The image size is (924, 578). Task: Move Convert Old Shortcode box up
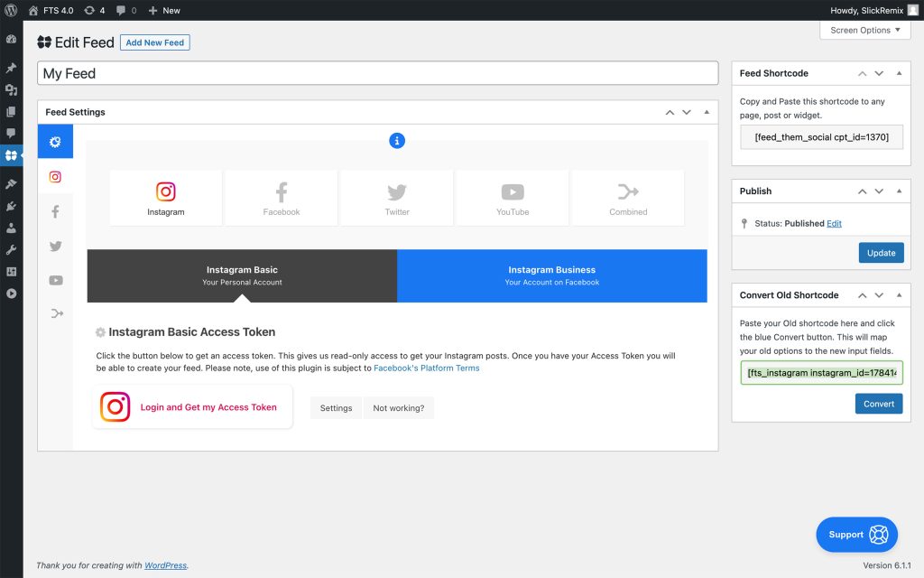click(862, 295)
